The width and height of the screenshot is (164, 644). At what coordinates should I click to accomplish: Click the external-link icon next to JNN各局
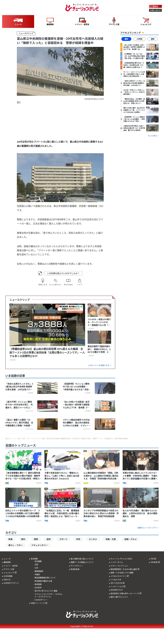pos(159,562)
